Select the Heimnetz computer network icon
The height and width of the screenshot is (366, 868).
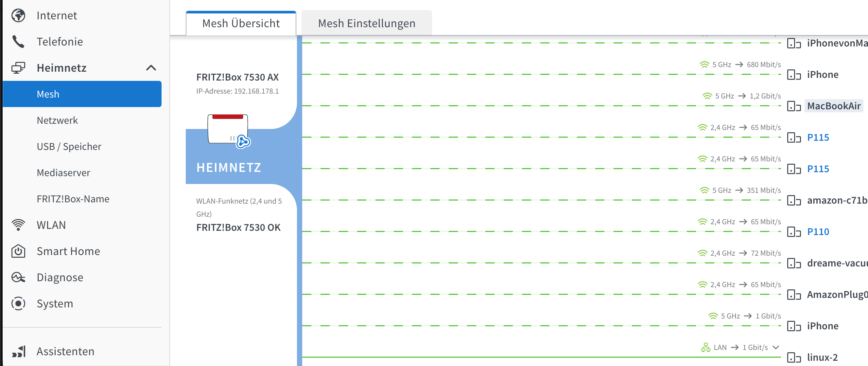pos(18,68)
